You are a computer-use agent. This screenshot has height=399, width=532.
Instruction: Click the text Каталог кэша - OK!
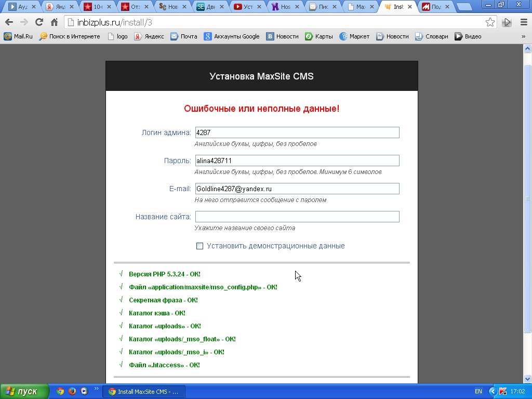(x=157, y=313)
